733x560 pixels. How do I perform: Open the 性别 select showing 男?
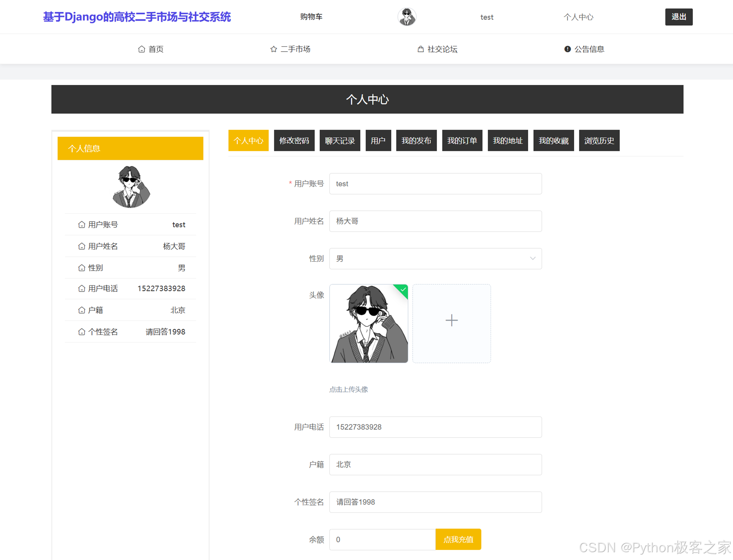click(x=435, y=259)
